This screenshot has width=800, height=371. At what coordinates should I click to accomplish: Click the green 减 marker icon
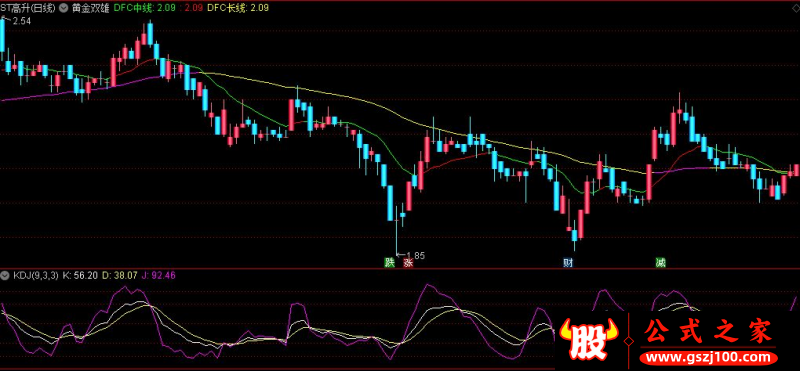(x=661, y=263)
